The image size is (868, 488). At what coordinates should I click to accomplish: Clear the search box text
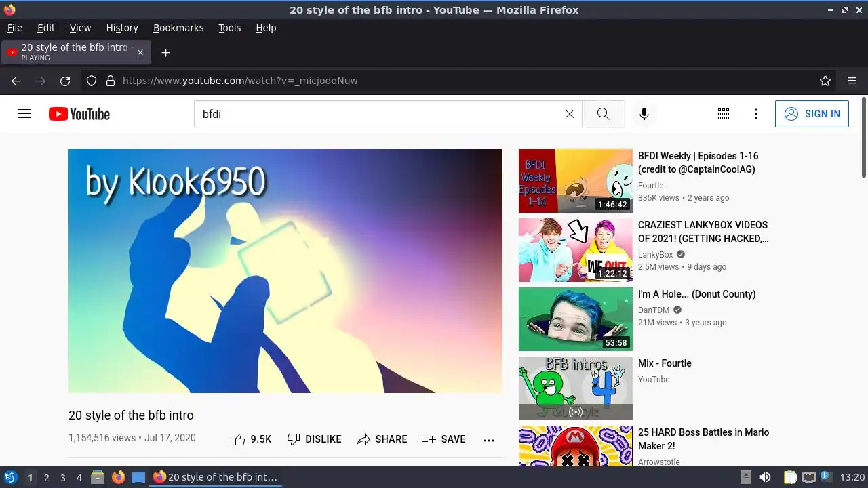pyautogui.click(x=570, y=114)
